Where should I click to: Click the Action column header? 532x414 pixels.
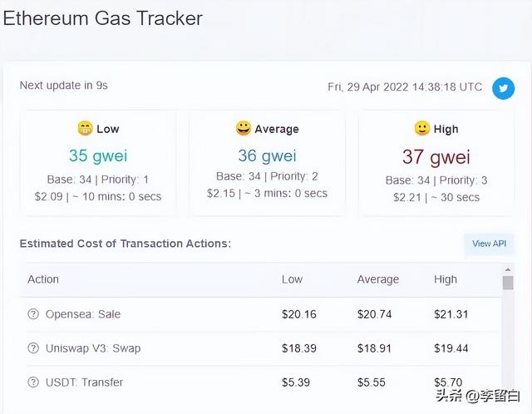click(43, 279)
